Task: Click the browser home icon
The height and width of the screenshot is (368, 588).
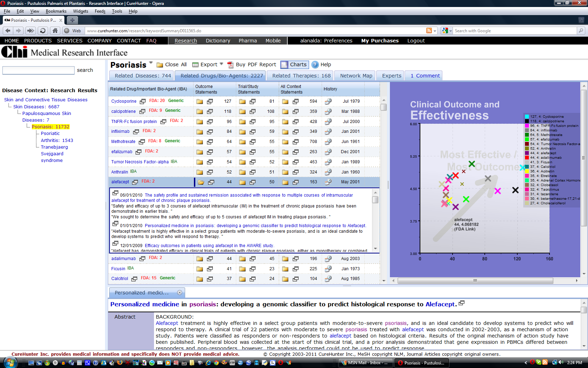Action: tap(54, 30)
